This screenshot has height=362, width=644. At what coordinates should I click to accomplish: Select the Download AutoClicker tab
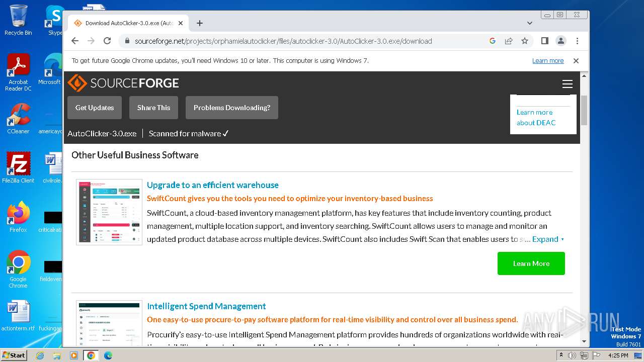pos(129,23)
